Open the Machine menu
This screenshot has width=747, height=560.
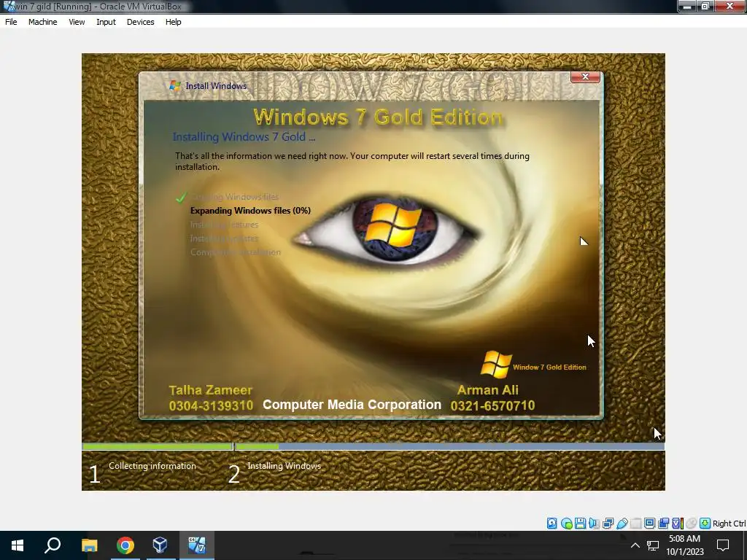42,22
